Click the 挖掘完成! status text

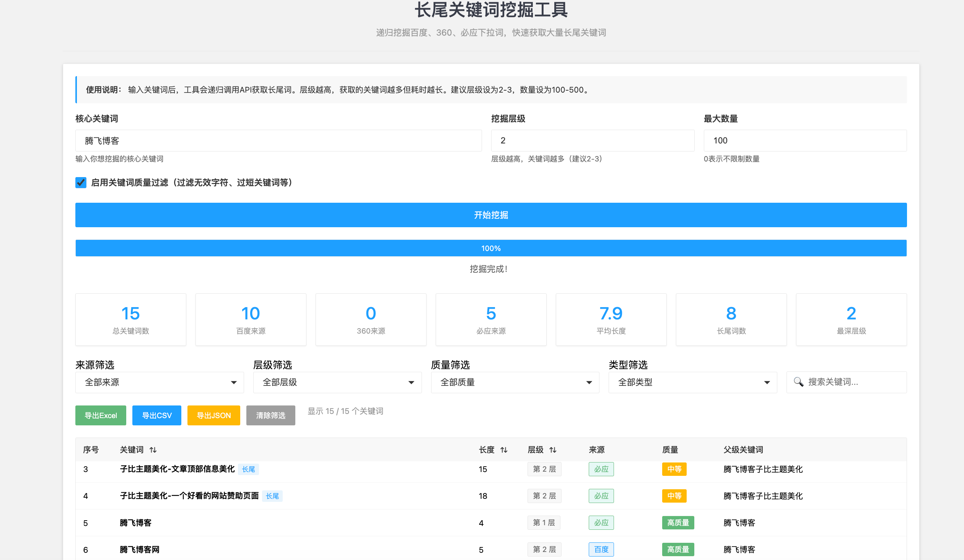(x=489, y=269)
